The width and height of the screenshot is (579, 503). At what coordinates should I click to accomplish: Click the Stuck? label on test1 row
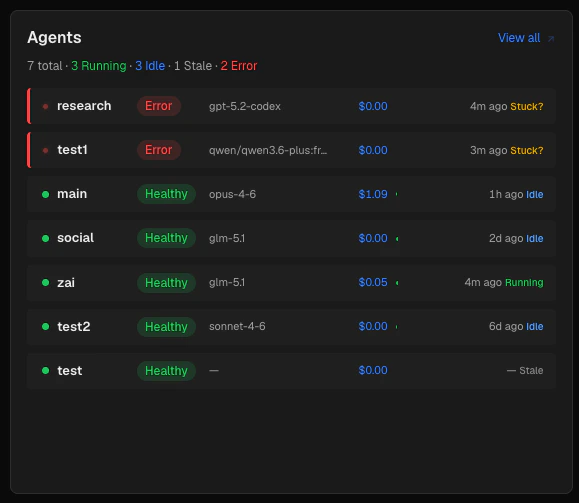(527, 150)
